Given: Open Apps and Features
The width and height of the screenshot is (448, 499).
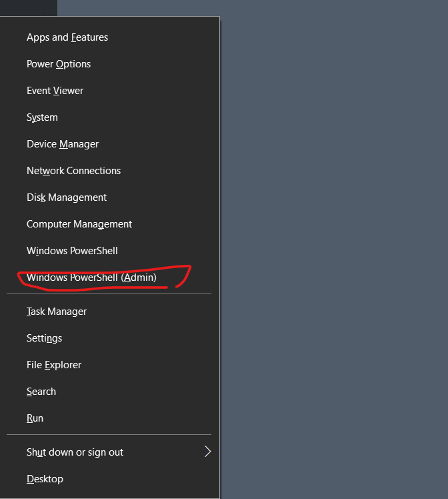Looking at the screenshot, I should pos(67,37).
